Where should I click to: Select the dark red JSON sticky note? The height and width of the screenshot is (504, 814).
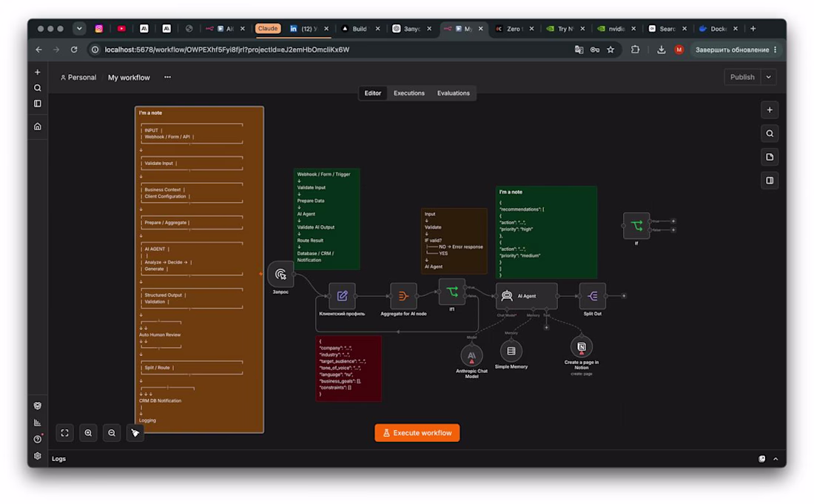(349, 369)
